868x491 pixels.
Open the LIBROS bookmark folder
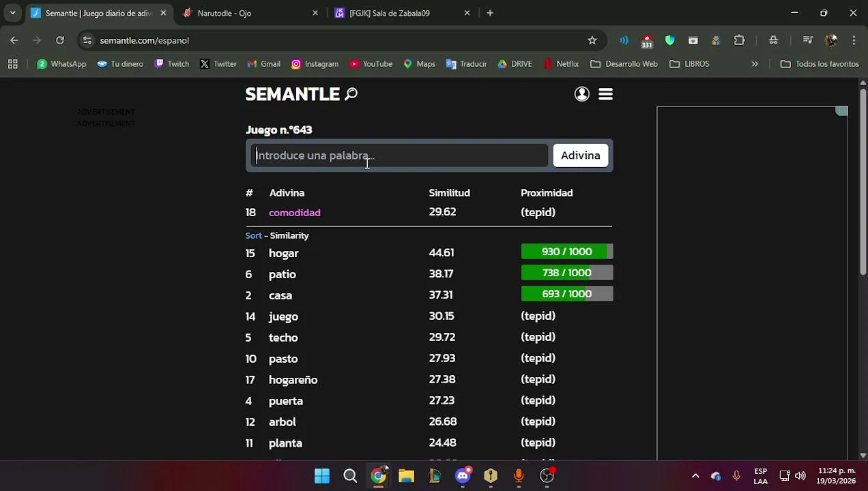click(689, 63)
